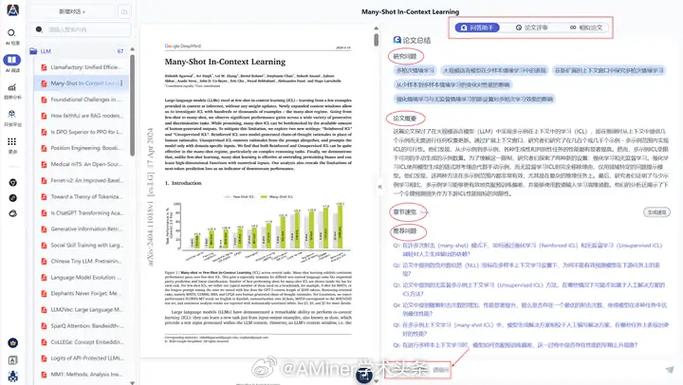683x385 pixels.
Task: Click the lone tag in the second tag row
Action: point(452,84)
